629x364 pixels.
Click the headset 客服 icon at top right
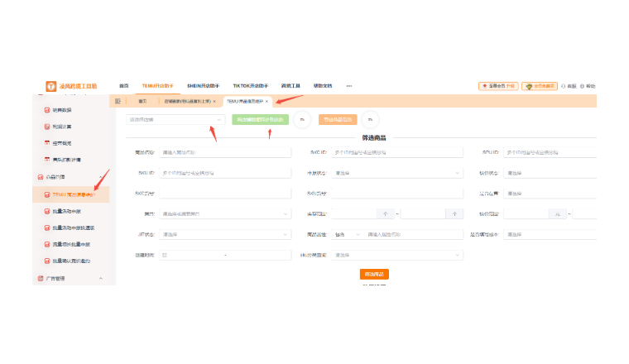(564, 86)
